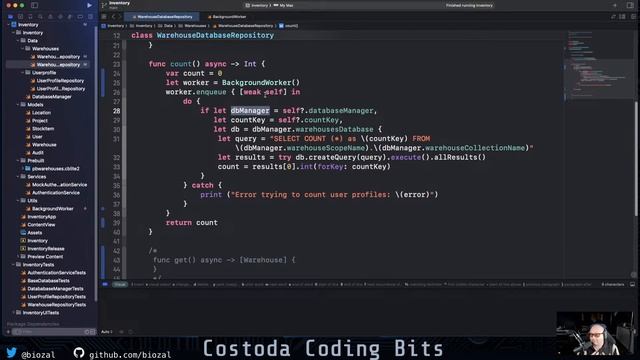Collapse the Warehouses group
Viewport: 640px width, 360px height.
pyautogui.click(x=22, y=49)
